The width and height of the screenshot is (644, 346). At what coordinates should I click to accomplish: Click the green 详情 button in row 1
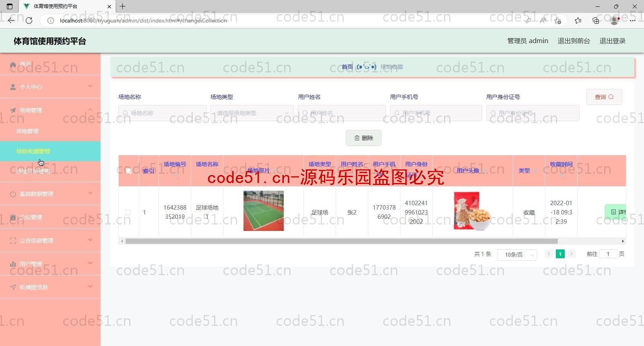click(616, 212)
